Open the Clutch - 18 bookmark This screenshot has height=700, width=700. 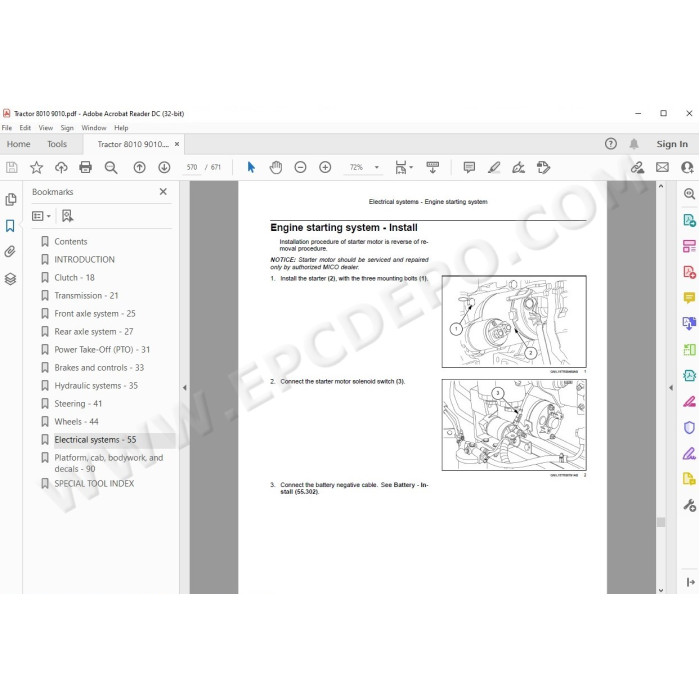[x=74, y=278]
